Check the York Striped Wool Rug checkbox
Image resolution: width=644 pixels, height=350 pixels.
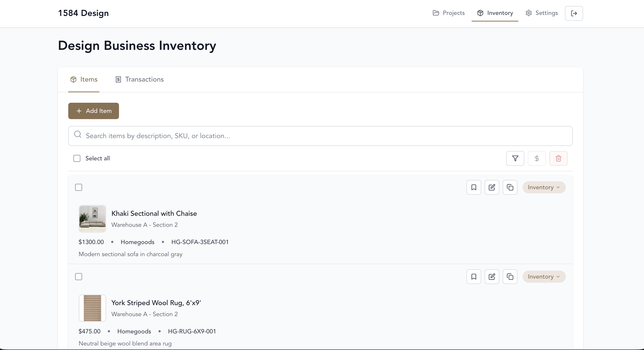tap(78, 277)
